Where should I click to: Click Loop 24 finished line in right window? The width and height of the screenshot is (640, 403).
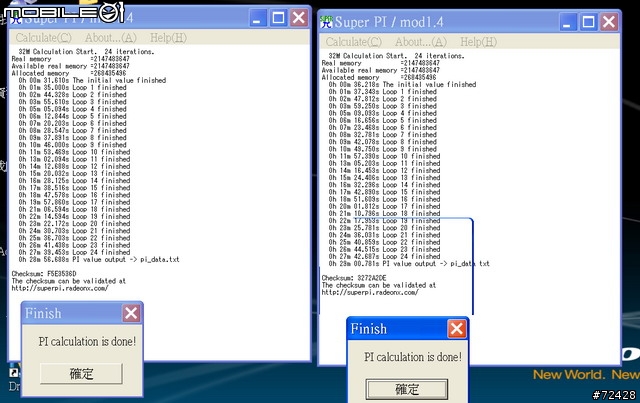click(x=384, y=256)
